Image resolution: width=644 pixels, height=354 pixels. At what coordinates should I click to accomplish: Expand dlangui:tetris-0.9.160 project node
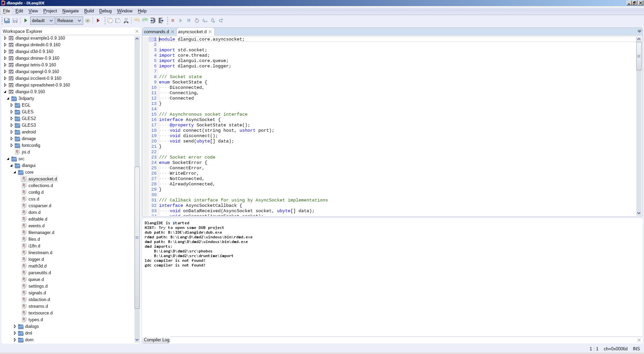[x=5, y=65]
